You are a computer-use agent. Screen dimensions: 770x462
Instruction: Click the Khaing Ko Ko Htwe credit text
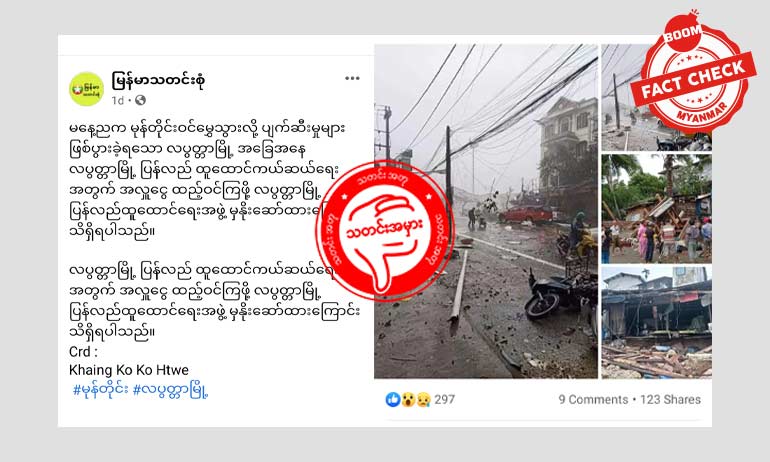[x=129, y=370]
